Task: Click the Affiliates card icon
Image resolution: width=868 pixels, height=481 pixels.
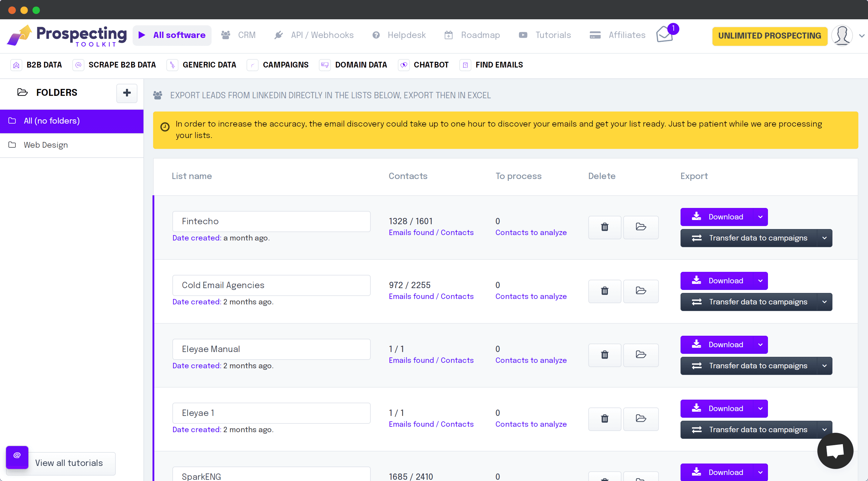Action: (595, 35)
